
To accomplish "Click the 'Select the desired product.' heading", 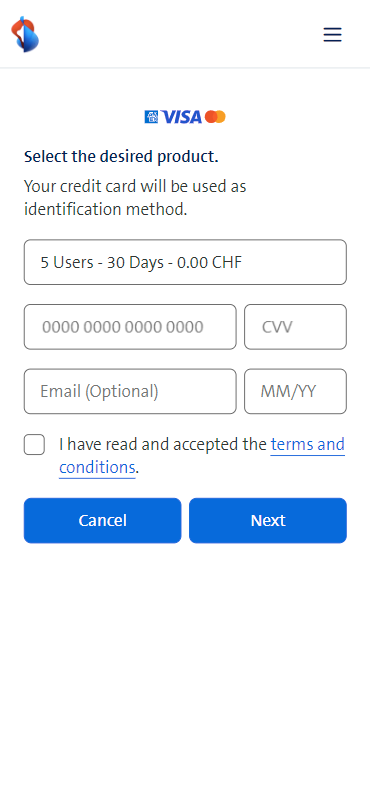I will (121, 157).
